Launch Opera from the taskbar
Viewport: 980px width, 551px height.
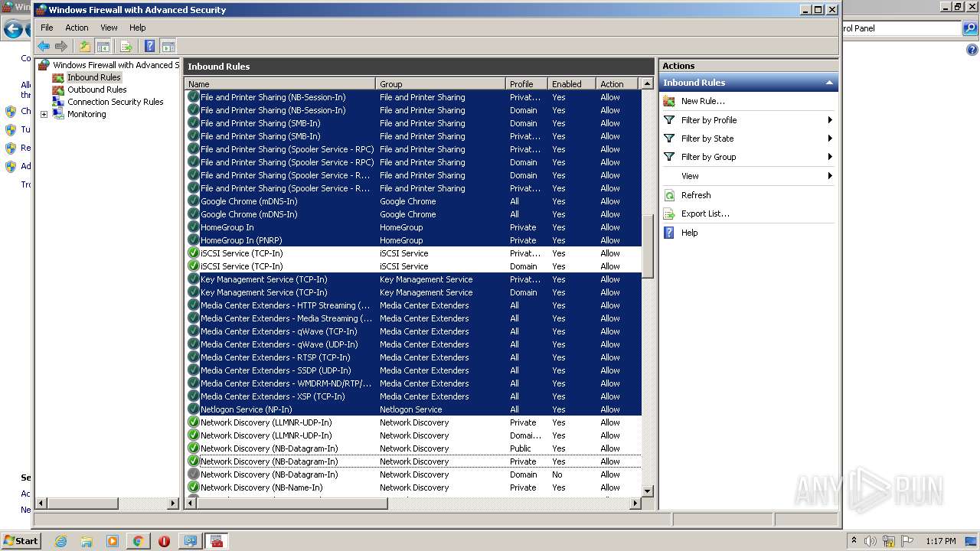[164, 541]
